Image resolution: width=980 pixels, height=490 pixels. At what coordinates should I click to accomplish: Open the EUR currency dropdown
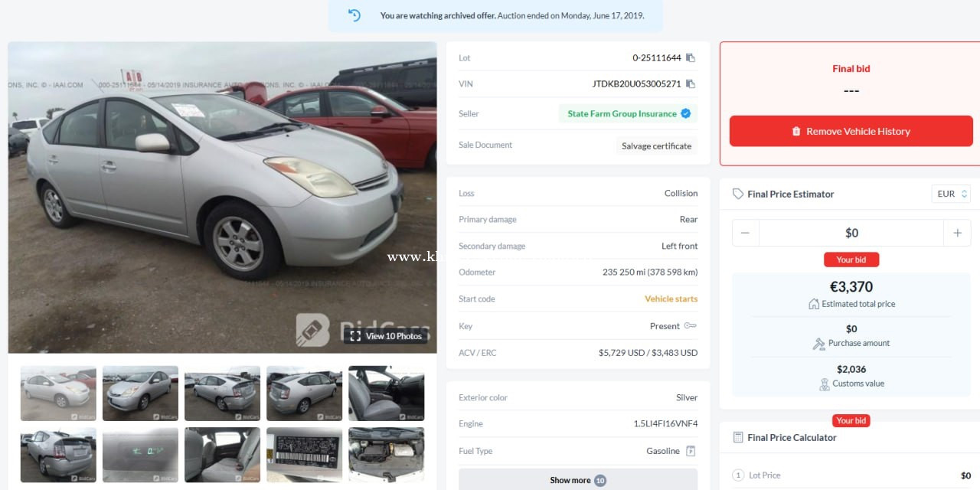[952, 194]
